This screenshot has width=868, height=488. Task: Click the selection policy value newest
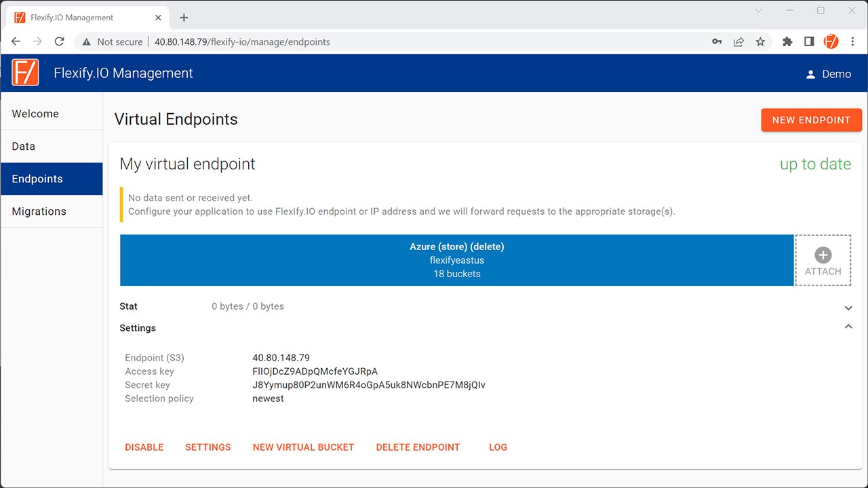pyautogui.click(x=268, y=399)
